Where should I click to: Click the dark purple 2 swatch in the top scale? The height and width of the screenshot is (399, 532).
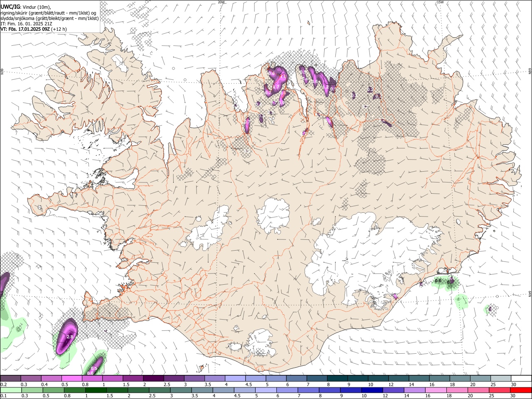click(x=153, y=378)
